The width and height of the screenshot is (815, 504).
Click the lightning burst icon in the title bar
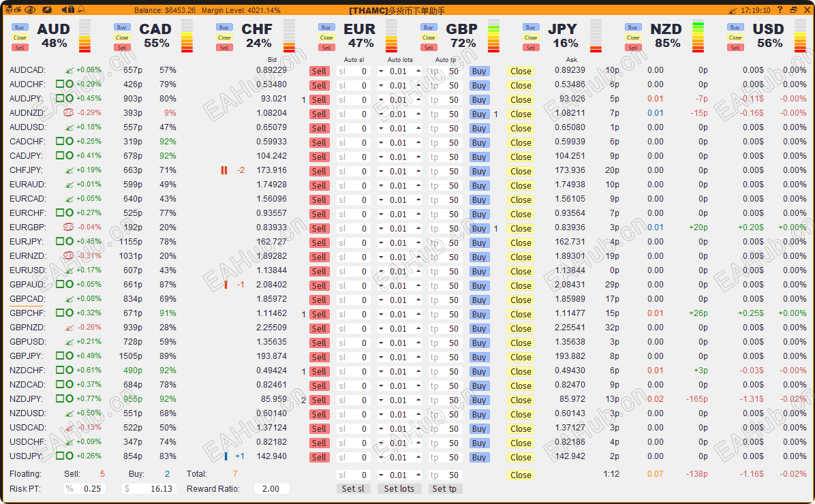pyautogui.click(x=47, y=10)
